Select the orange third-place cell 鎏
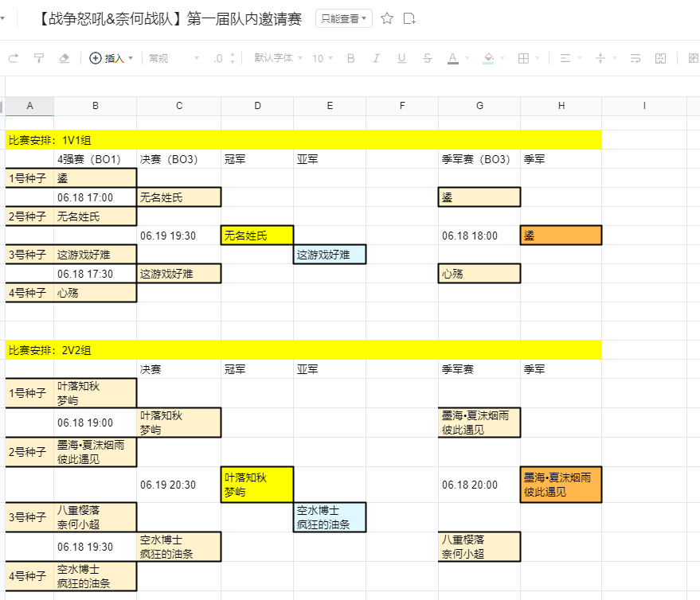700x600 pixels. [561, 236]
